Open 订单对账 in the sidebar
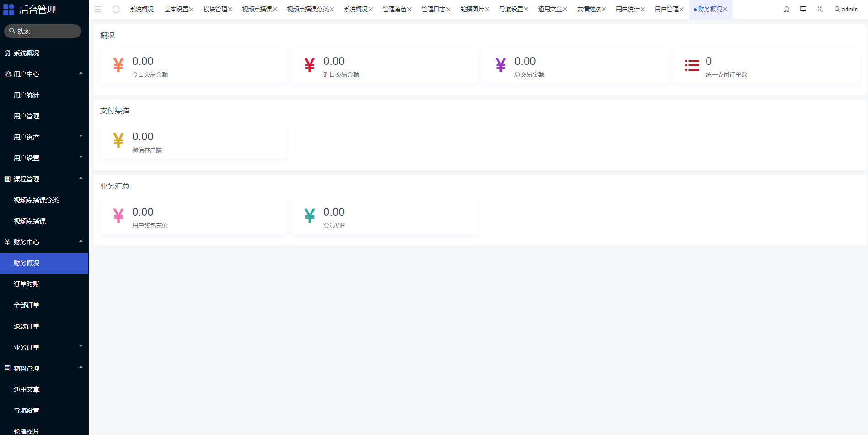868x435 pixels. coord(44,284)
